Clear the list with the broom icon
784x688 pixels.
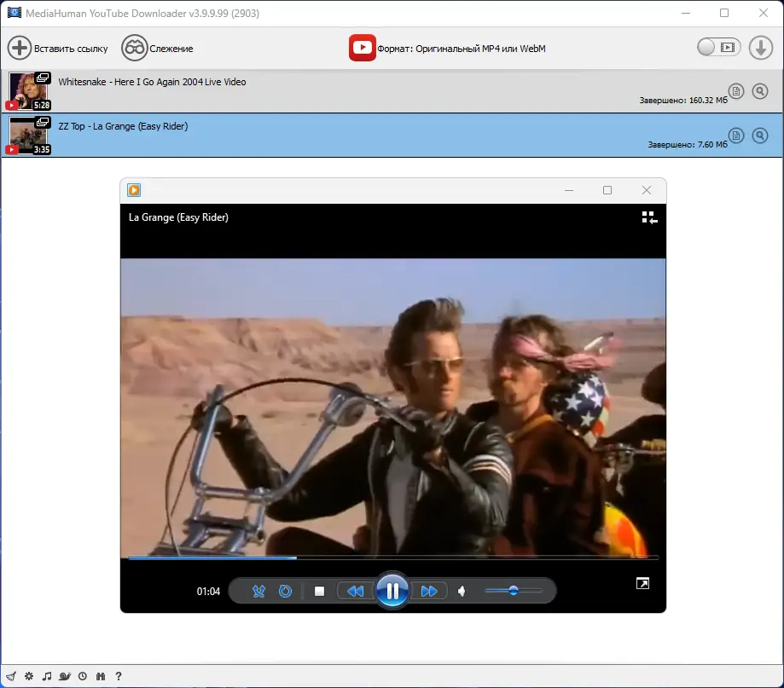coord(11,676)
